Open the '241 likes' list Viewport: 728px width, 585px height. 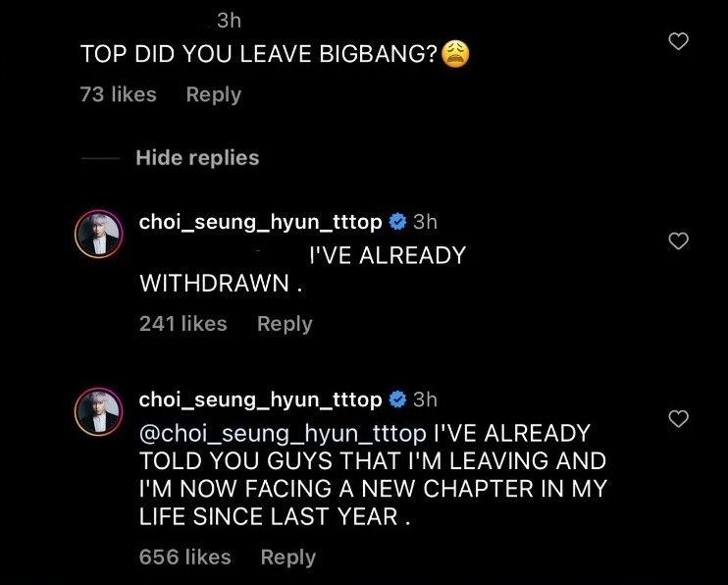click(x=183, y=324)
